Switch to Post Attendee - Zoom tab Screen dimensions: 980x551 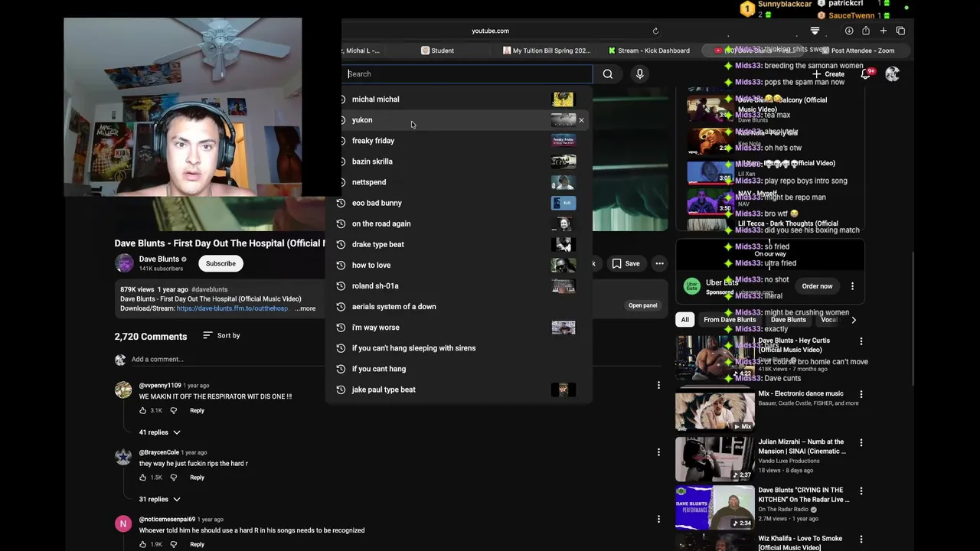click(x=857, y=51)
